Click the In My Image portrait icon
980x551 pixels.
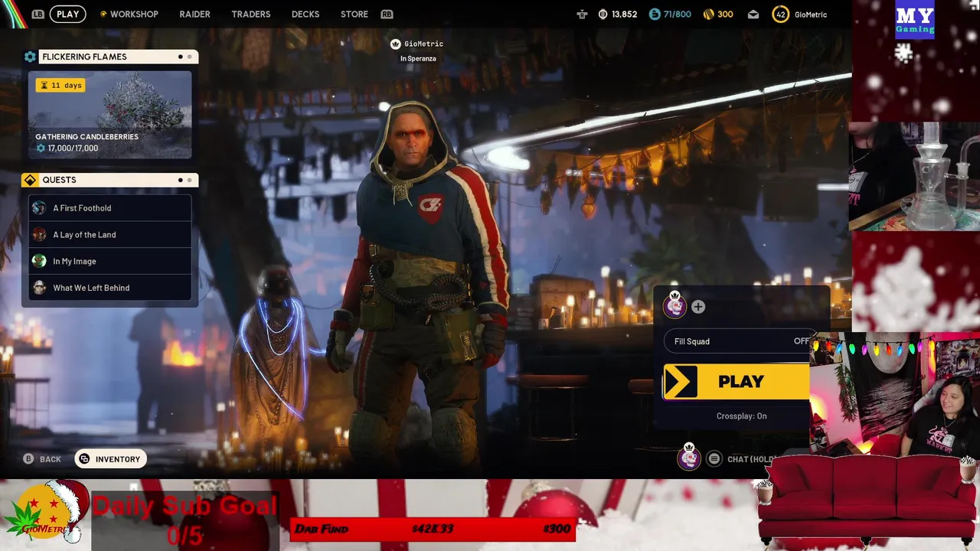pos(39,261)
